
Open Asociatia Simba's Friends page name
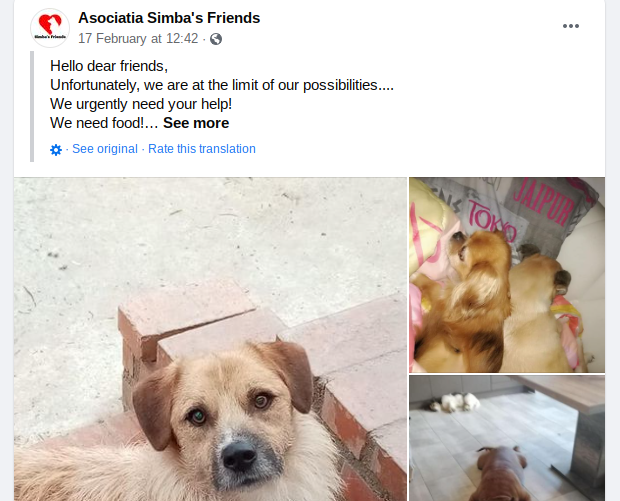point(169,18)
